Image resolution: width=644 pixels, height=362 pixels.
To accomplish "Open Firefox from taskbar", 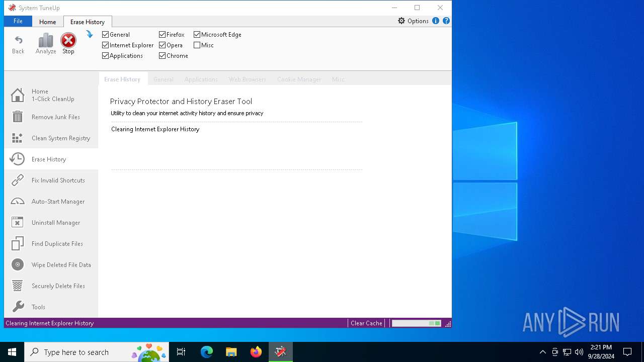I will tap(256, 352).
